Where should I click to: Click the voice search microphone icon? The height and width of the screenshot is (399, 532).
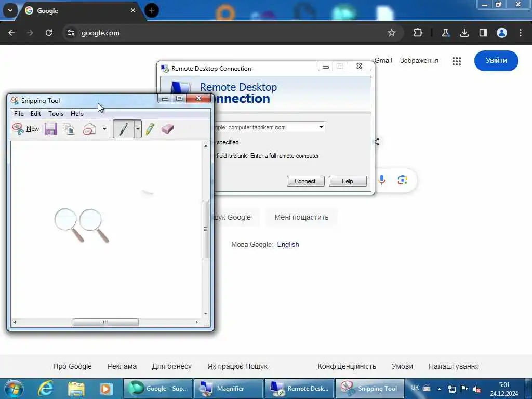point(382,180)
